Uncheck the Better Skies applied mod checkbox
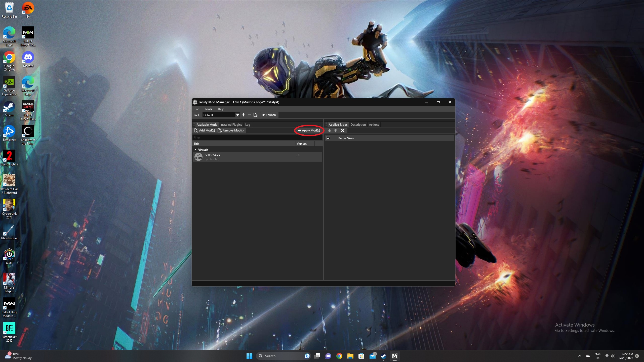The width and height of the screenshot is (644, 362). coord(328,138)
